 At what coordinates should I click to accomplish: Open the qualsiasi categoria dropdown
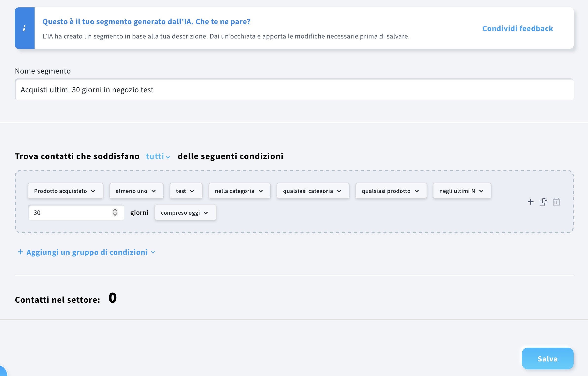click(x=313, y=191)
